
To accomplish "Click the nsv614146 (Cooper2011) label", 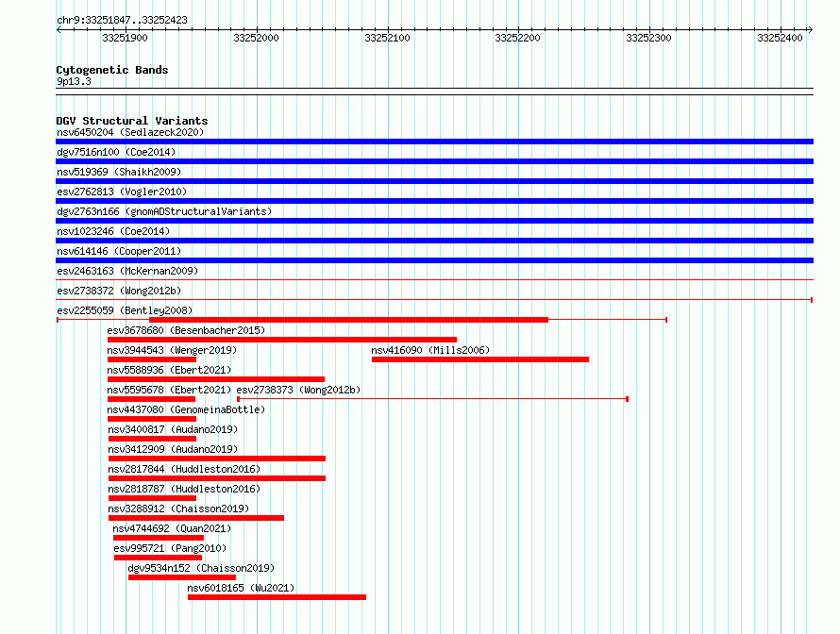I will point(119,251).
